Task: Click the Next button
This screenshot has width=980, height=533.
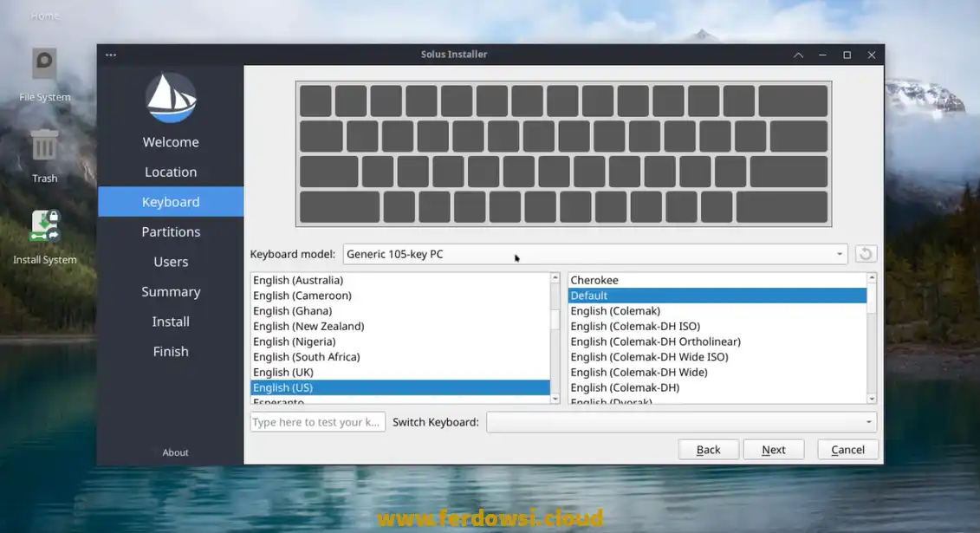Action: pos(773,449)
